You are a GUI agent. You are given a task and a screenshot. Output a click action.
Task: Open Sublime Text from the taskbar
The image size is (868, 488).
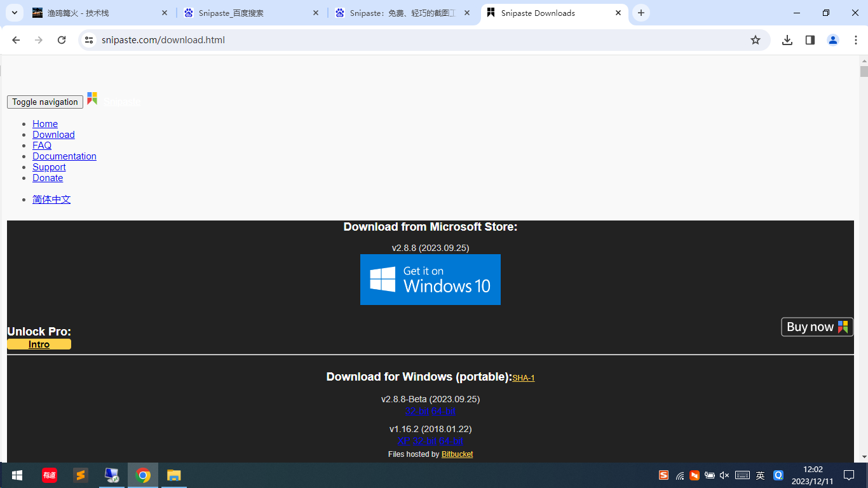point(80,475)
